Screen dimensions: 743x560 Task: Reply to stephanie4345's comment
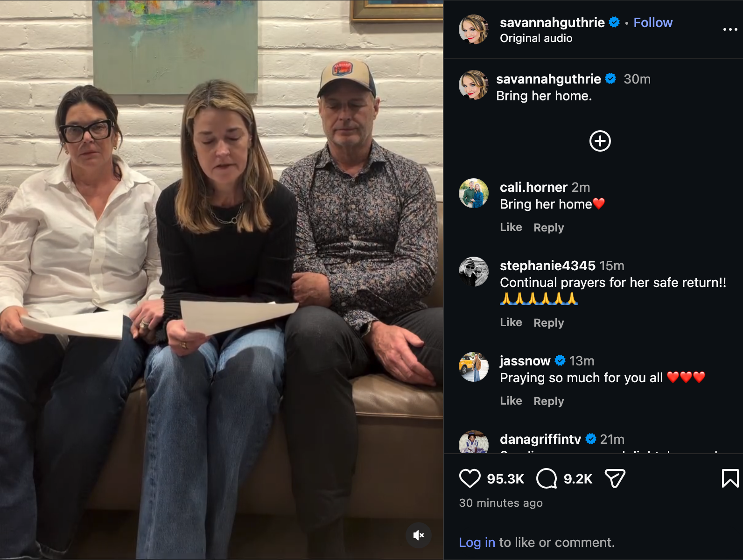pos(549,322)
